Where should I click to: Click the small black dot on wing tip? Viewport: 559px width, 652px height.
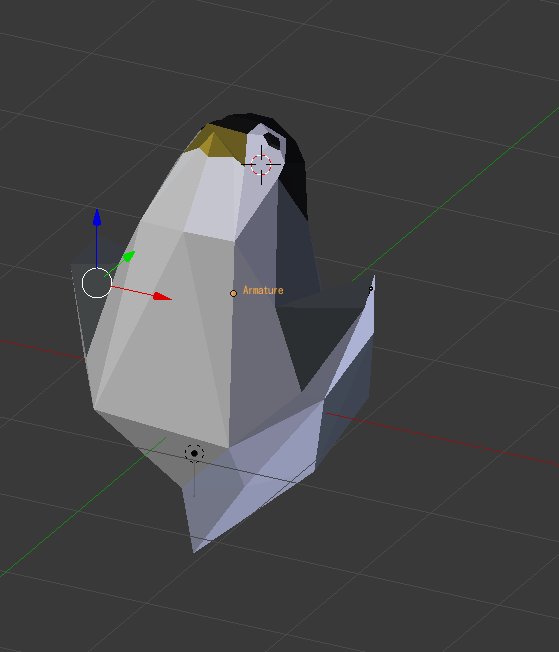pos(371,288)
